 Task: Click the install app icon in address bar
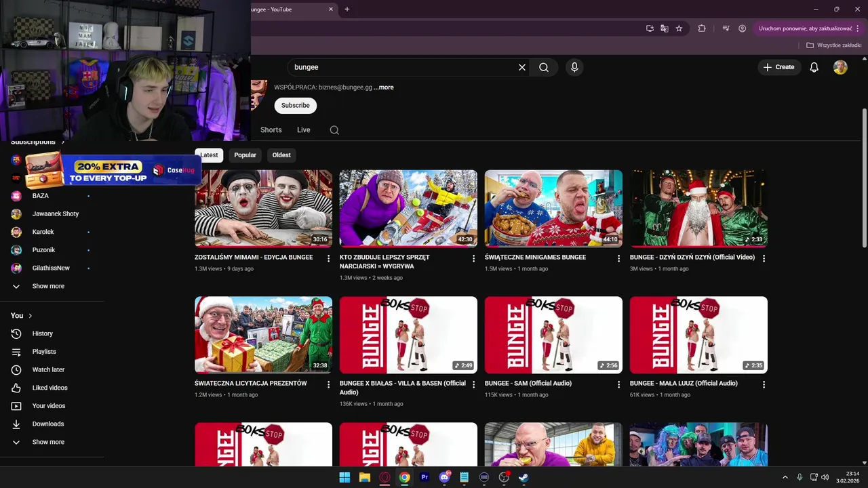[x=650, y=28]
